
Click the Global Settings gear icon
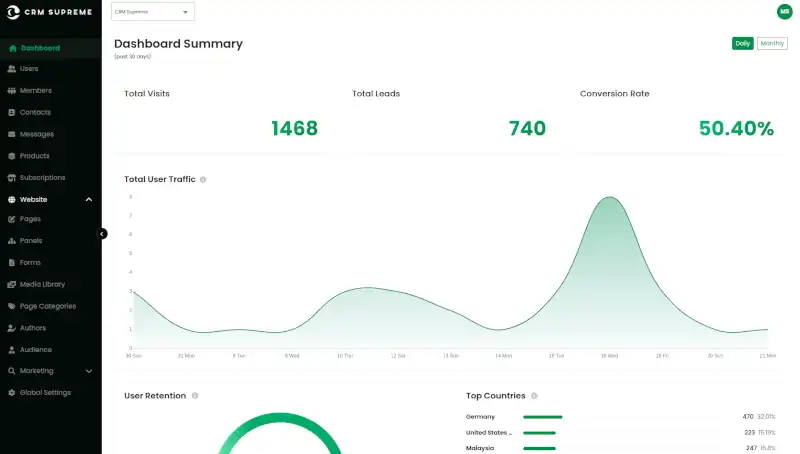[12, 392]
